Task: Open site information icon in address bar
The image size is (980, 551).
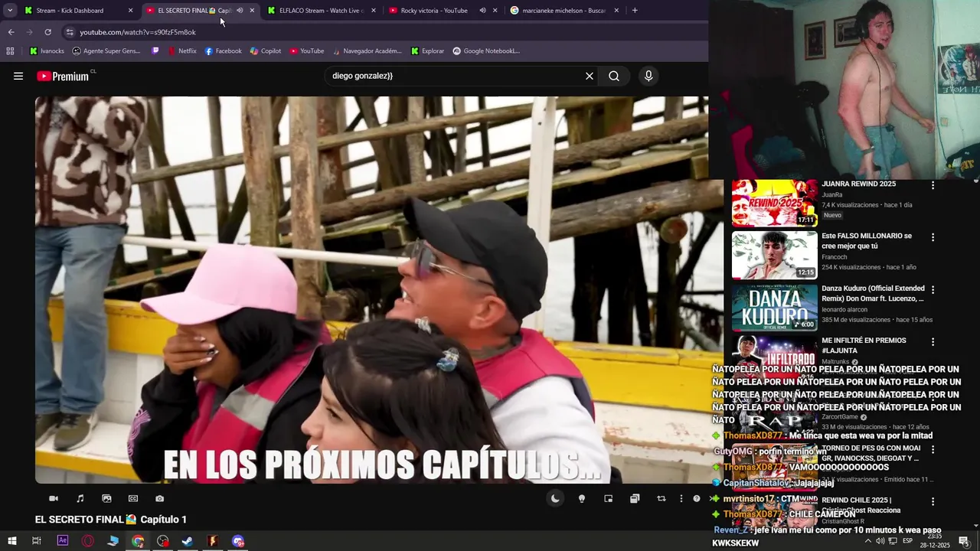Action: tap(70, 32)
